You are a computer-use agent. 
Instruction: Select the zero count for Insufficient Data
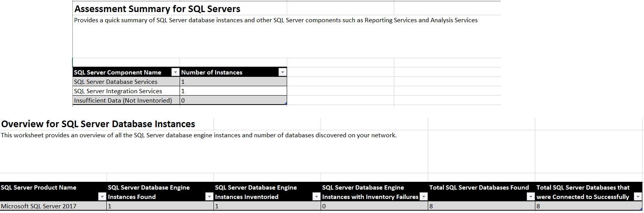pyautogui.click(x=233, y=100)
